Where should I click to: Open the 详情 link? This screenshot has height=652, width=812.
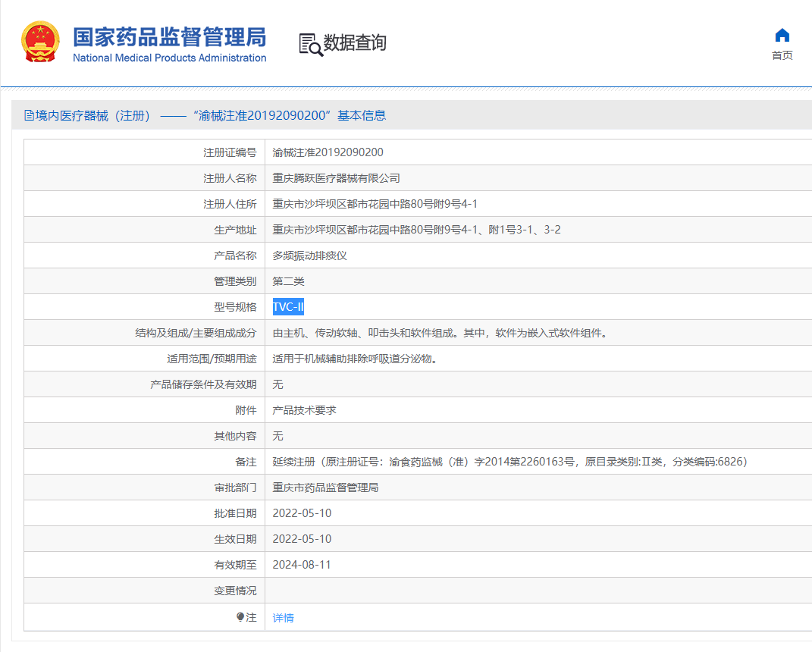[284, 617]
